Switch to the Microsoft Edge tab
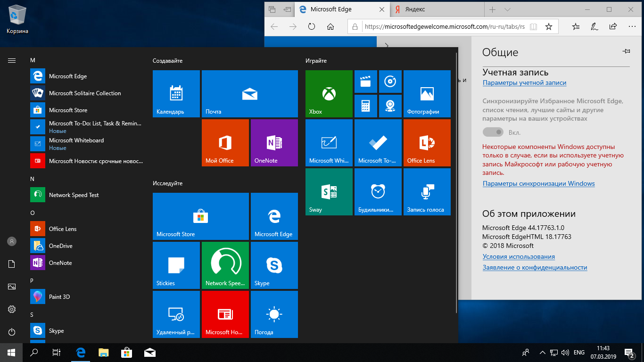This screenshot has width=644, height=362. coord(342,9)
